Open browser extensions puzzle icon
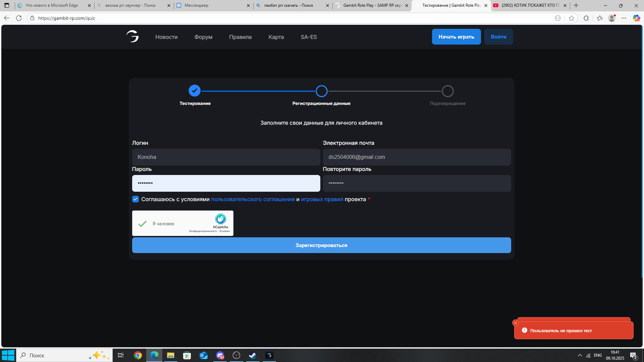 [x=586, y=18]
